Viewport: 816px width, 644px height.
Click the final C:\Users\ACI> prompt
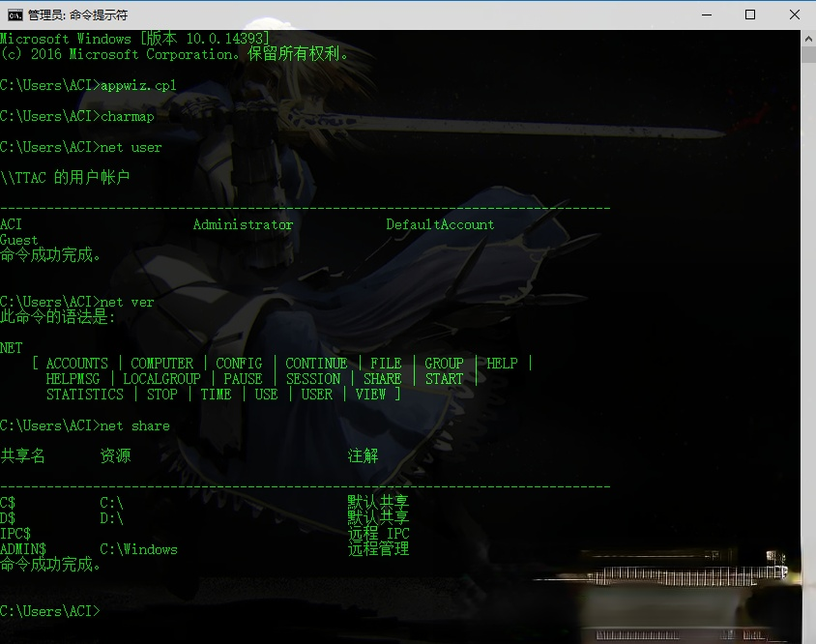coord(50,611)
